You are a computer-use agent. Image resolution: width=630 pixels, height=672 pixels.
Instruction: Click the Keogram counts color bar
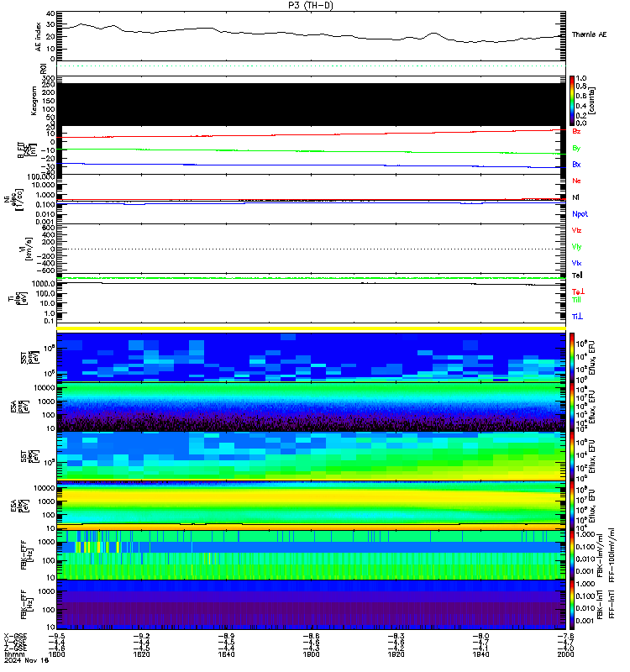coord(572,101)
